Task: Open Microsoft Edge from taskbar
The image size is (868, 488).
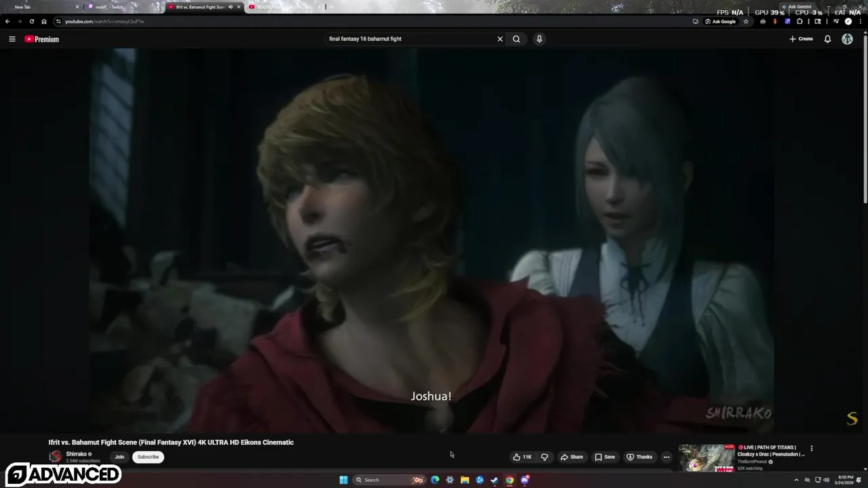Action: (x=435, y=480)
